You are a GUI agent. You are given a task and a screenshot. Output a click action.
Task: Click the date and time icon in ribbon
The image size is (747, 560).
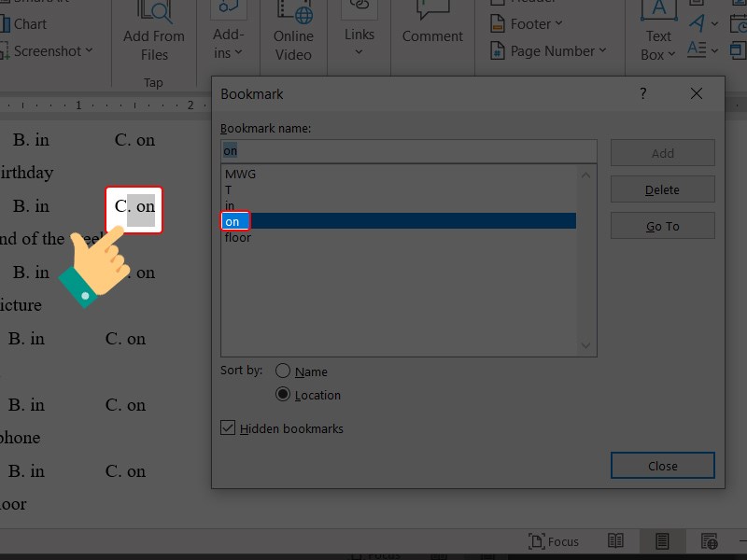tap(739, 22)
